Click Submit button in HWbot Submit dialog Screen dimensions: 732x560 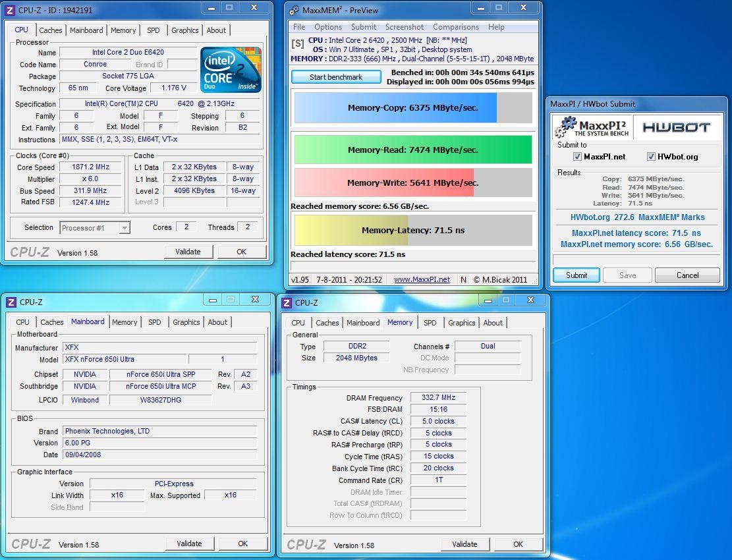[x=577, y=275]
